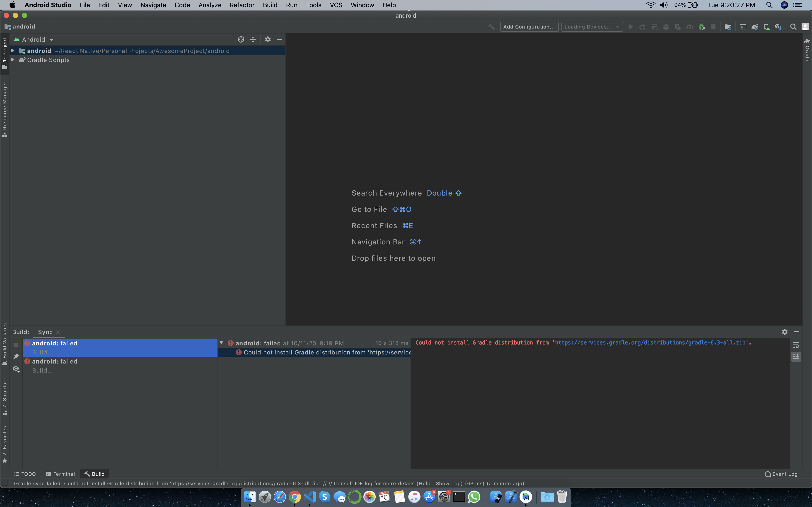Image resolution: width=812 pixels, height=507 pixels.
Task: Click Sync Project with Gradle Files icon
Action: coord(755,27)
